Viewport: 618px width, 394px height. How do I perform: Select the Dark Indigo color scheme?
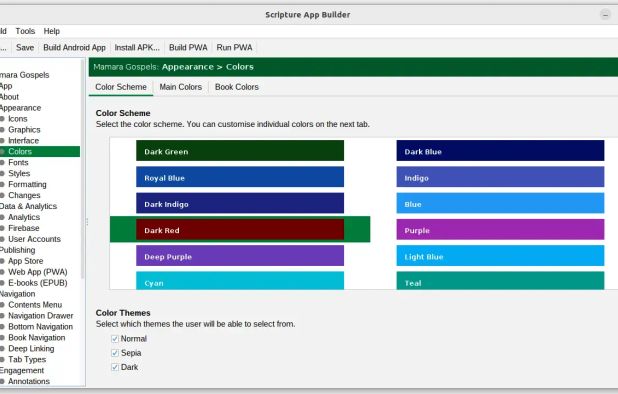(240, 203)
